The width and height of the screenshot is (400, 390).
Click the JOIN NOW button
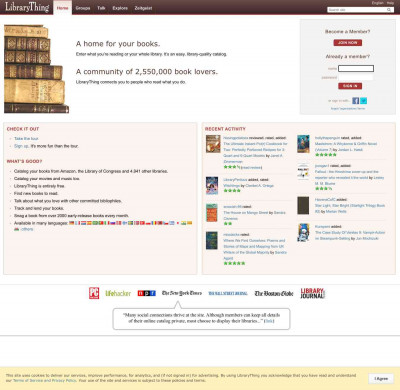pos(348,43)
